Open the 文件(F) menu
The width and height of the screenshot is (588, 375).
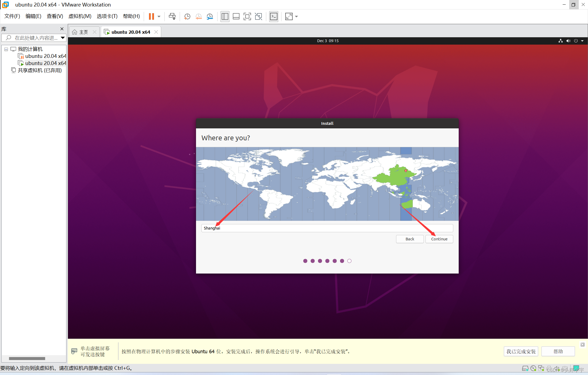point(12,16)
